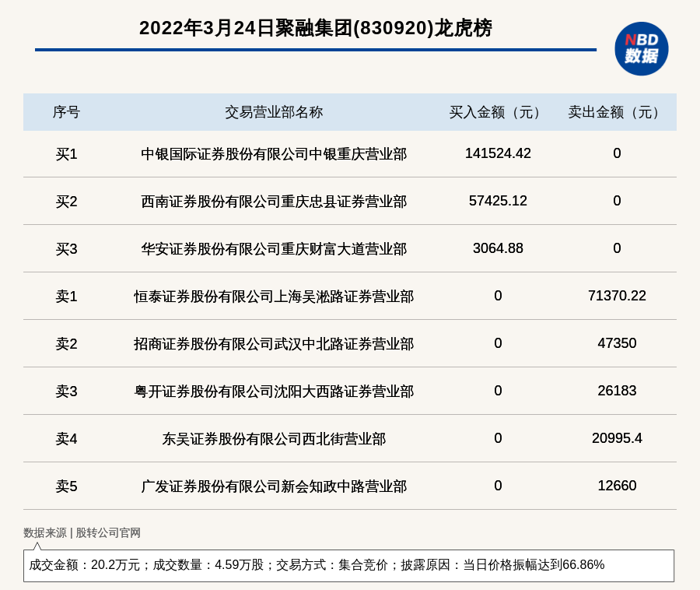Screen dimensions: 700x590
Task: Open 华安证券重庆财富大道营业部 entry
Action: tap(274, 249)
